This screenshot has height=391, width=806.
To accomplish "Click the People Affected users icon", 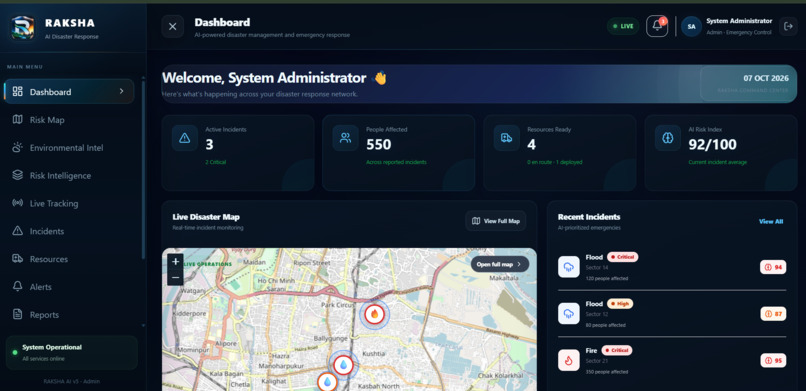I will 345,138.
